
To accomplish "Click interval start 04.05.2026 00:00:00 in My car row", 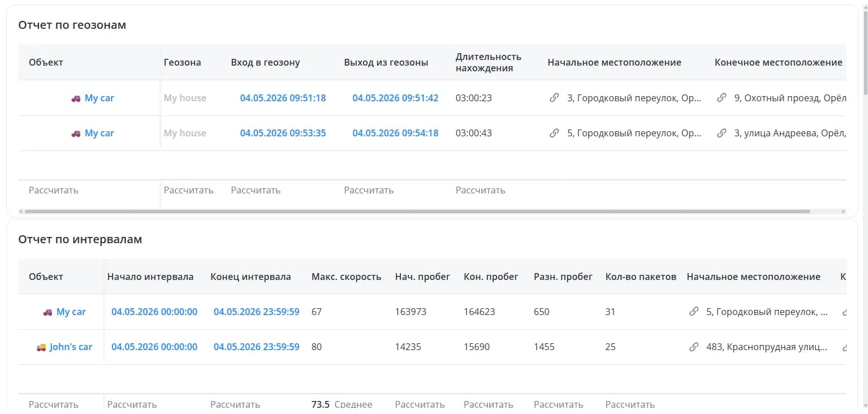I will (x=154, y=312).
